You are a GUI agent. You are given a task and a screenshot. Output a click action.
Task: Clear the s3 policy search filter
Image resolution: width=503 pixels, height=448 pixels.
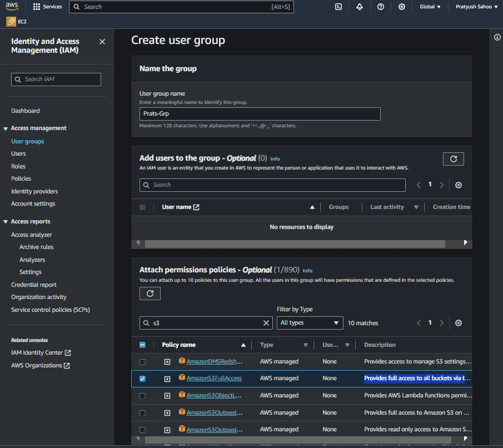(x=266, y=323)
